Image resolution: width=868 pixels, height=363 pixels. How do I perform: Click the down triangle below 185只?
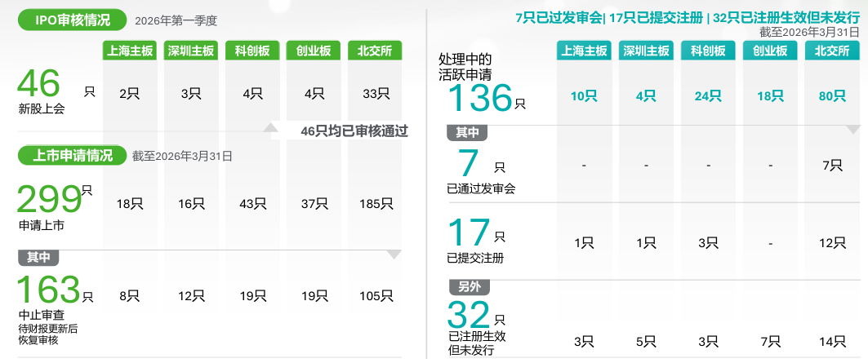[394, 255]
